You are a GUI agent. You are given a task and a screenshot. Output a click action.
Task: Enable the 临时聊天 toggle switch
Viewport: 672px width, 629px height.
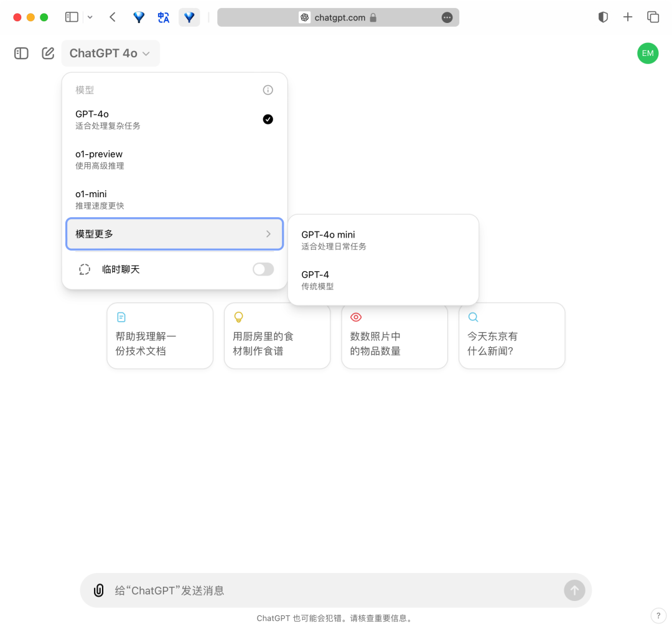(x=263, y=269)
